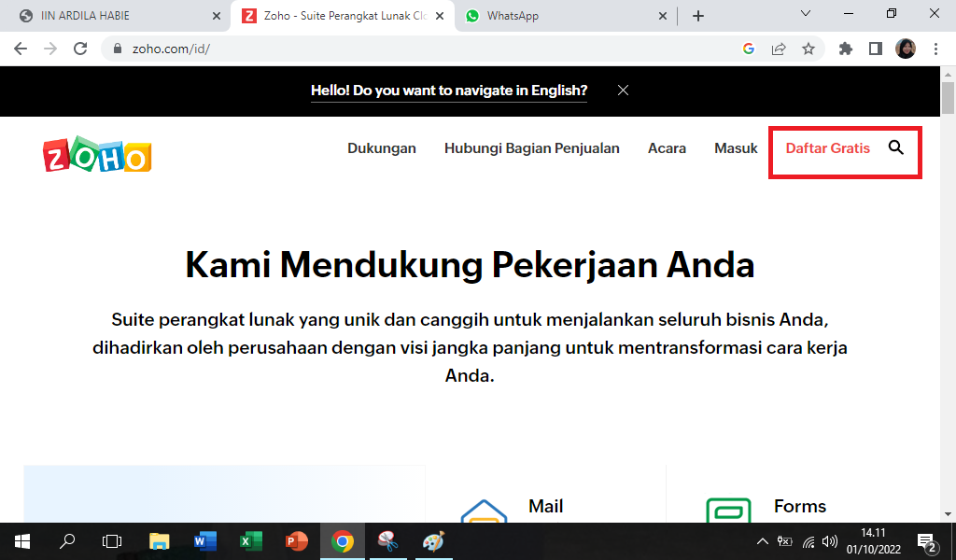Open the tab search dropdown
This screenshot has height=560, width=956.
(x=806, y=13)
